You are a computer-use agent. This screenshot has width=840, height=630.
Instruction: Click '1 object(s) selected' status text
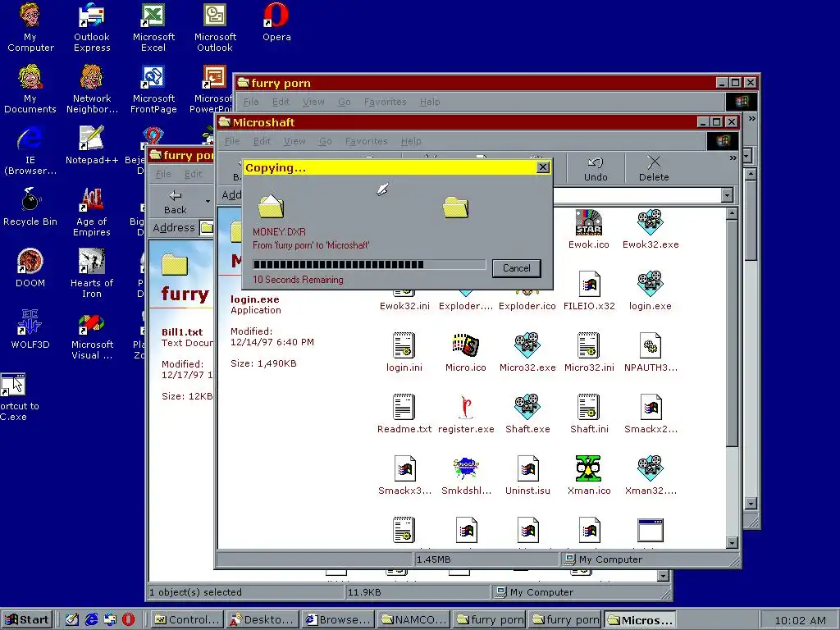[x=195, y=592]
